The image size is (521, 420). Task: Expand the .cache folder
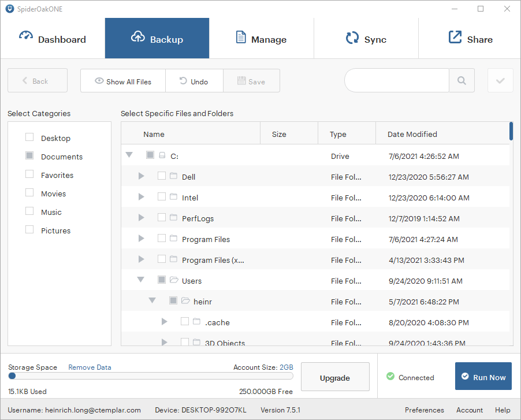164,321
